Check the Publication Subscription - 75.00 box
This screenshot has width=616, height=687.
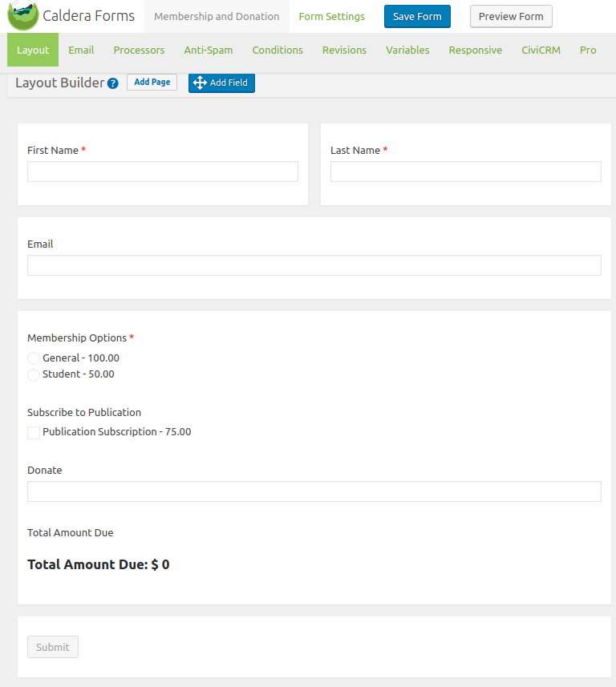(34, 432)
